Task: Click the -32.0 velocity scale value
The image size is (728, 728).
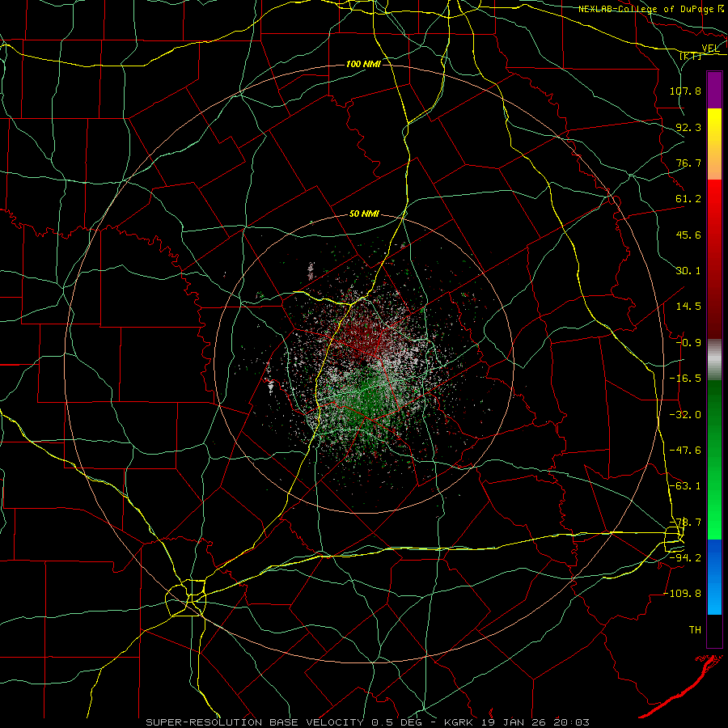Action: tap(685, 415)
